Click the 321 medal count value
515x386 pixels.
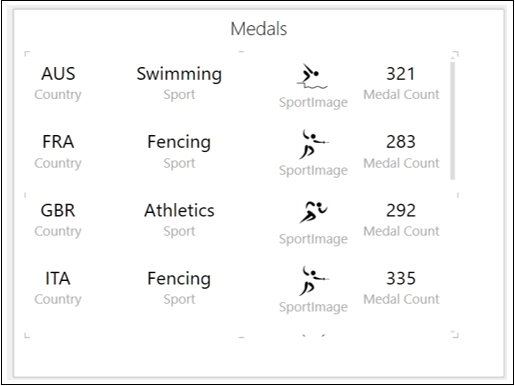(401, 74)
